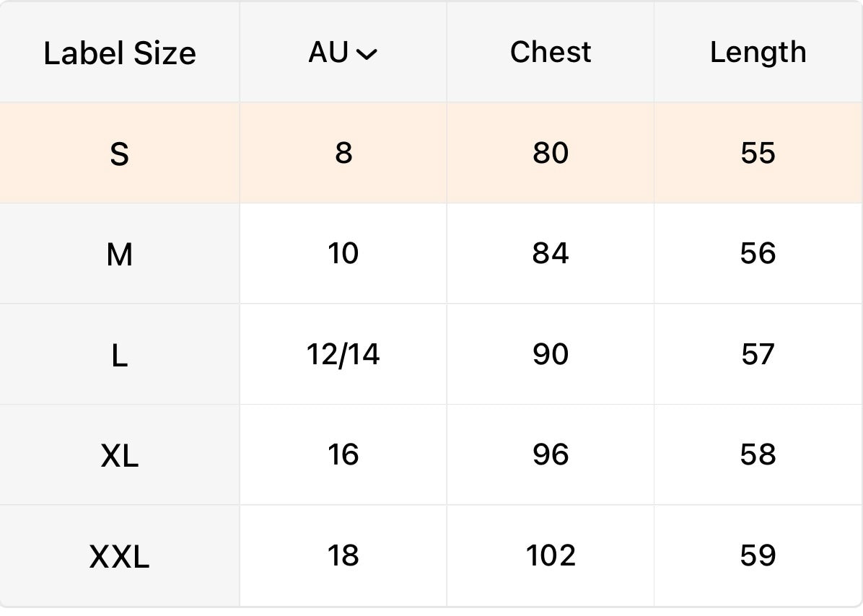
Task: Click the AU size 8 cell
Action: tap(343, 153)
